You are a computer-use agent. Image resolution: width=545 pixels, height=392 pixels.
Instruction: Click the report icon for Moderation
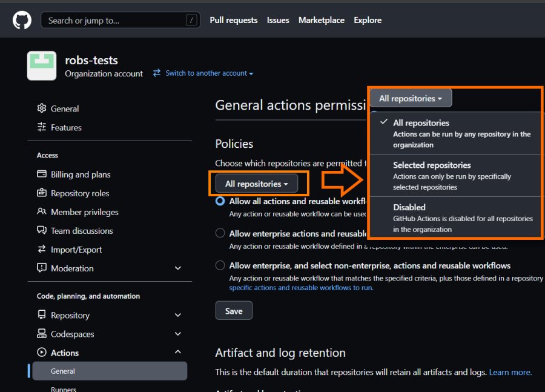(42, 268)
